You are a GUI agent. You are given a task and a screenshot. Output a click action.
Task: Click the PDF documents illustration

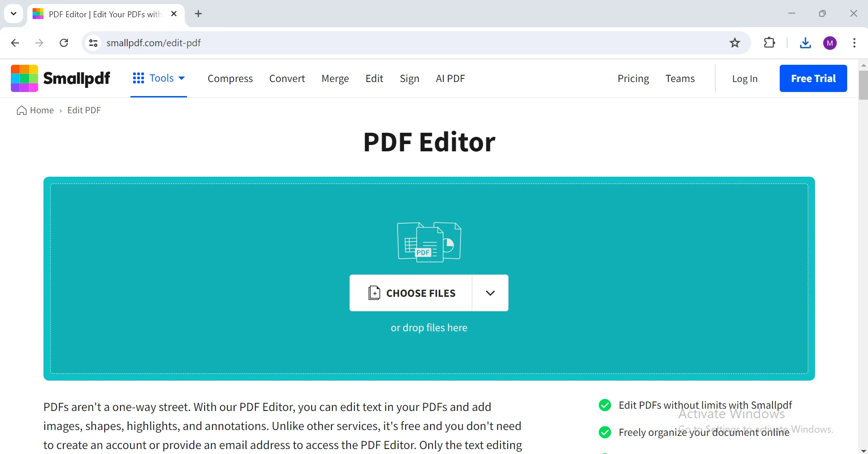click(x=429, y=242)
